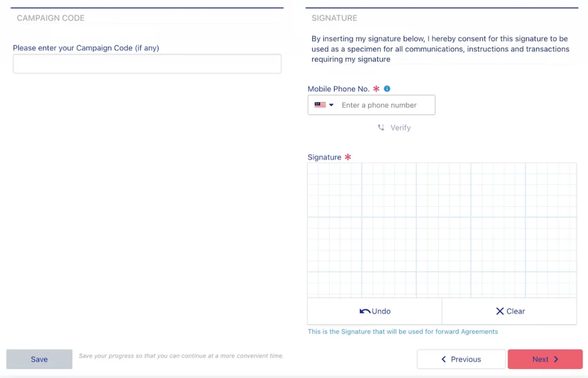
Task: Go back using the Previous label
Action: tap(466, 359)
